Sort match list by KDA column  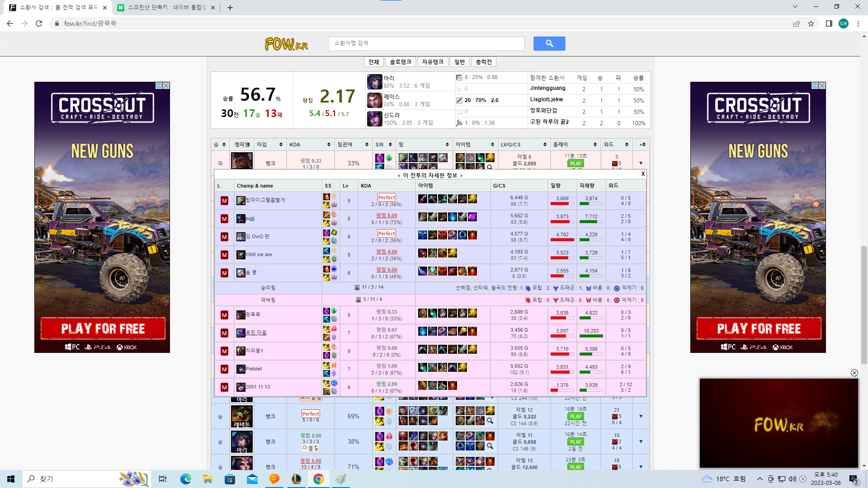[310, 145]
